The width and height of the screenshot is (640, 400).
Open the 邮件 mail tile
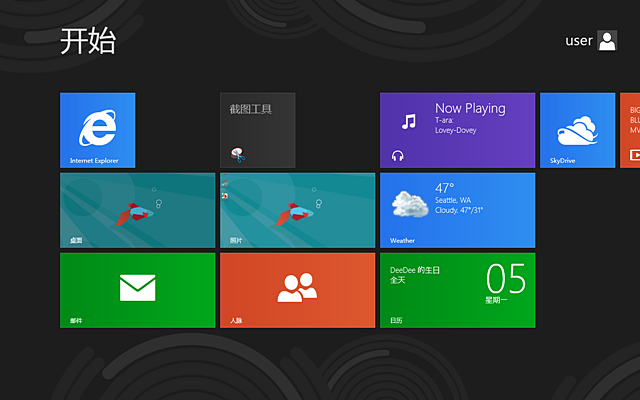tap(138, 290)
